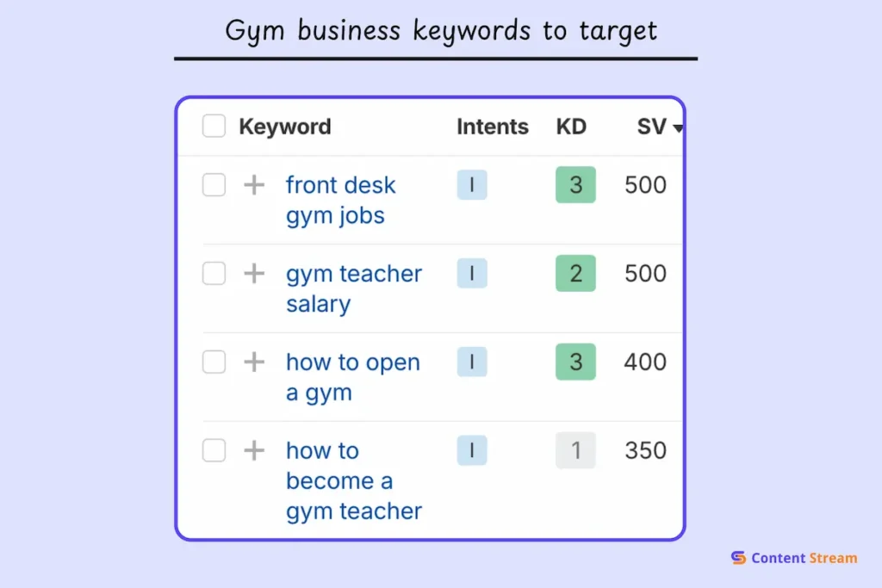Check the checkbox for gym teacher salary

[213, 273]
